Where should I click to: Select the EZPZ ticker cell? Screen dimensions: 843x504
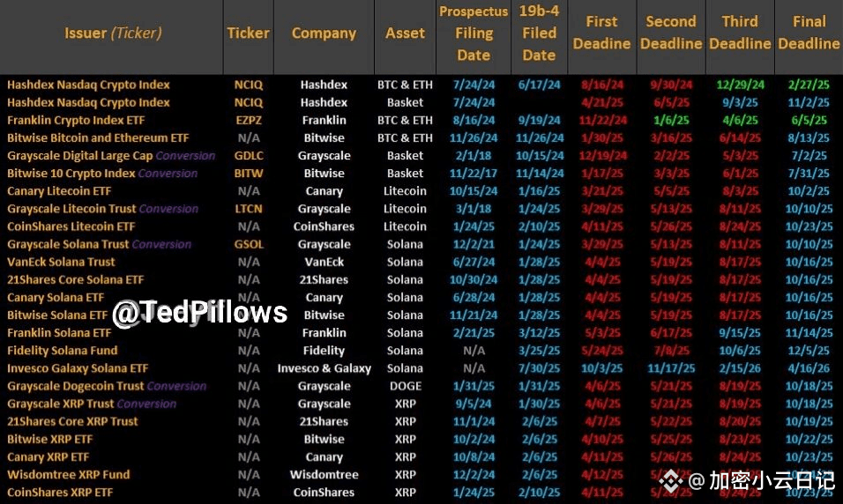click(249, 121)
